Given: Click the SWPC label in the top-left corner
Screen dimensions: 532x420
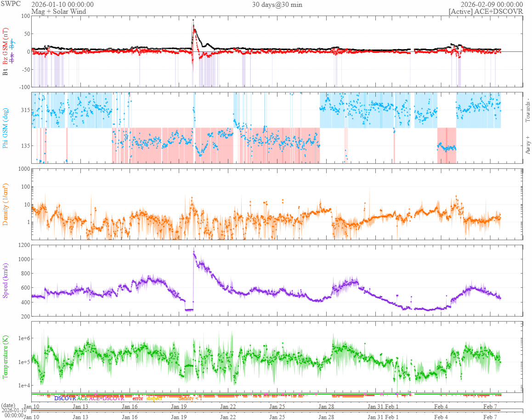Looking at the screenshot, I should [10, 4].
